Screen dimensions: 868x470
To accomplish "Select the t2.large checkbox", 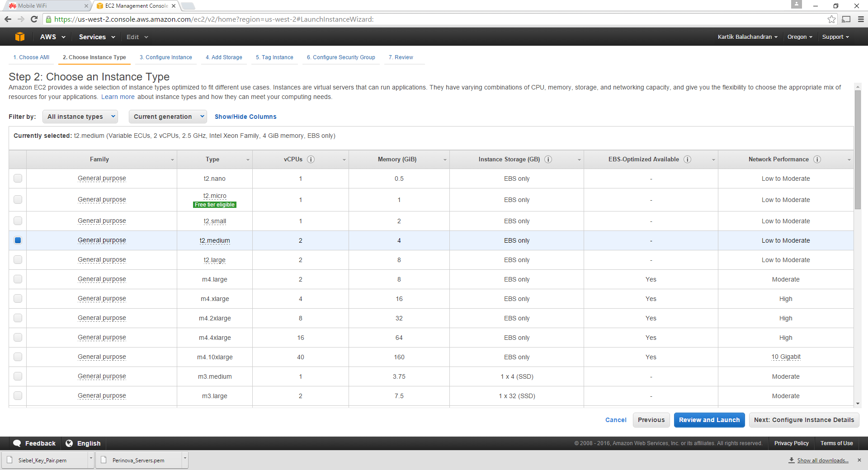I will [x=18, y=259].
